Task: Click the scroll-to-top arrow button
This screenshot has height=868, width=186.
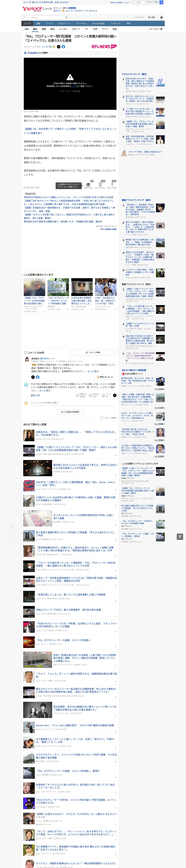Action: click(180, 536)
